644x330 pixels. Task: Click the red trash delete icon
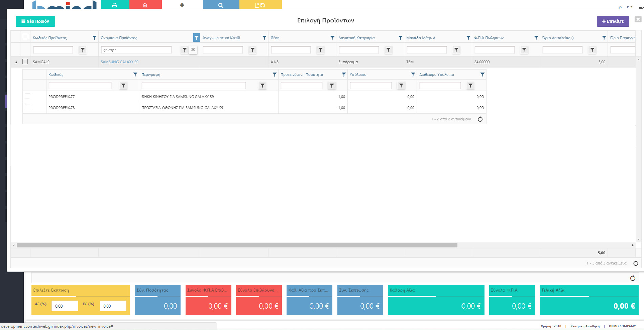(x=145, y=5)
